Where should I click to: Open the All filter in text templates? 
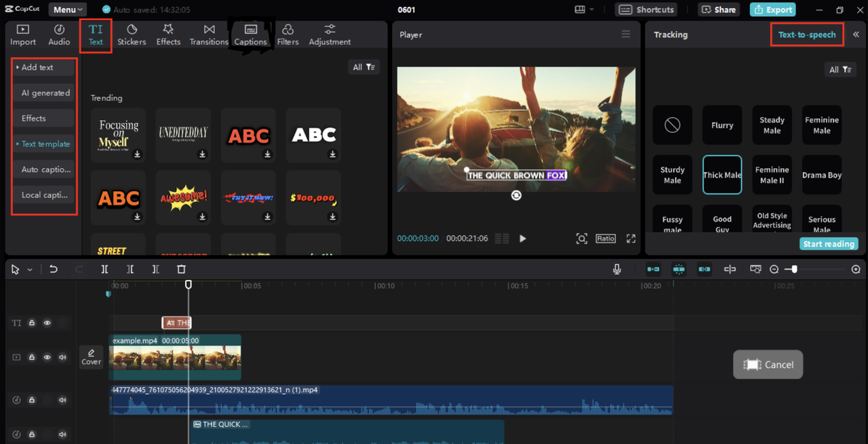click(364, 67)
